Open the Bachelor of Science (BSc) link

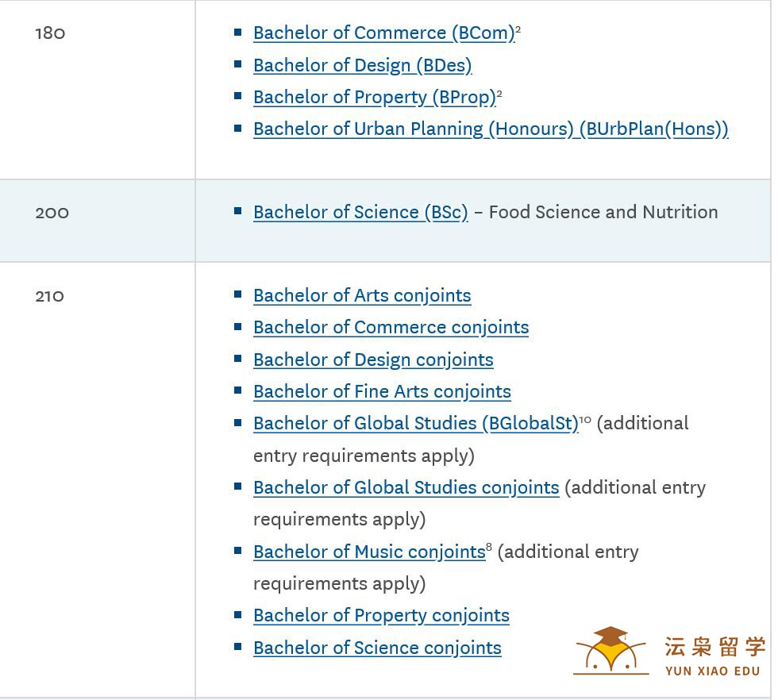(x=360, y=213)
